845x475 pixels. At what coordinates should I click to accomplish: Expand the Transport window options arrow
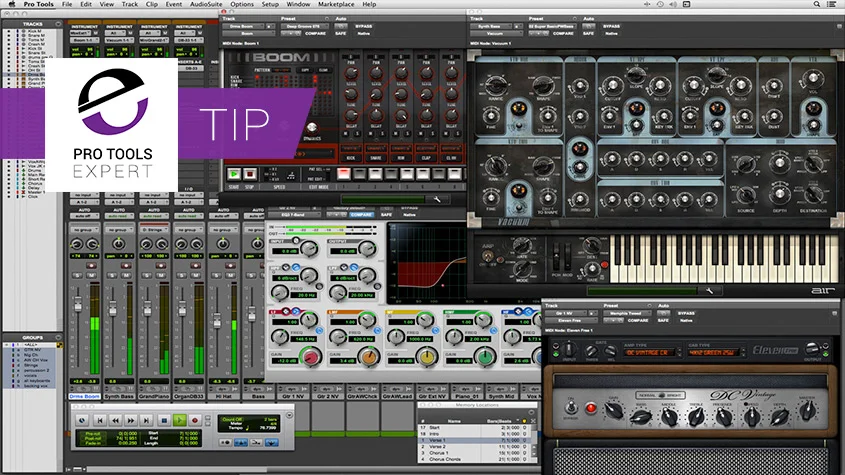(x=289, y=415)
